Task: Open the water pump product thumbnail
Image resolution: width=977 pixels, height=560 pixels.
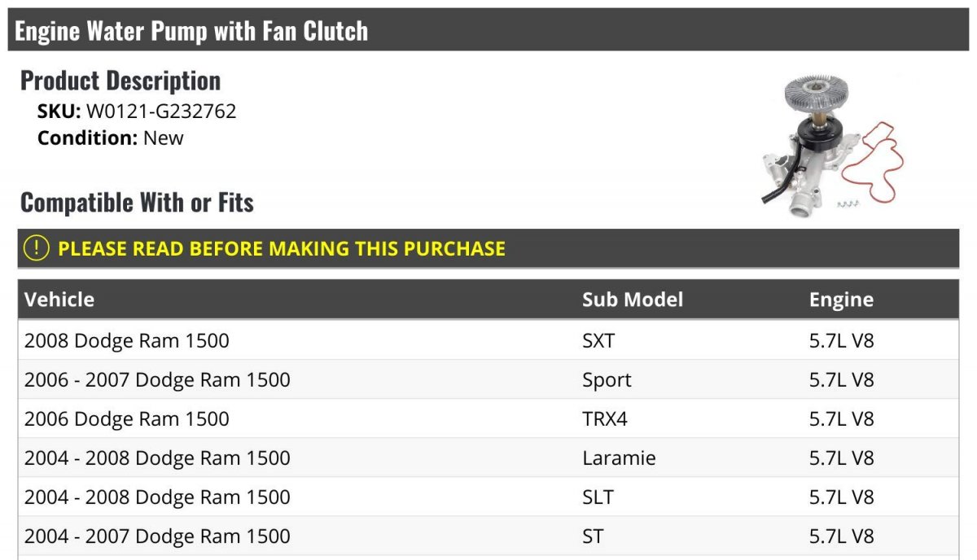Action: coord(831,145)
